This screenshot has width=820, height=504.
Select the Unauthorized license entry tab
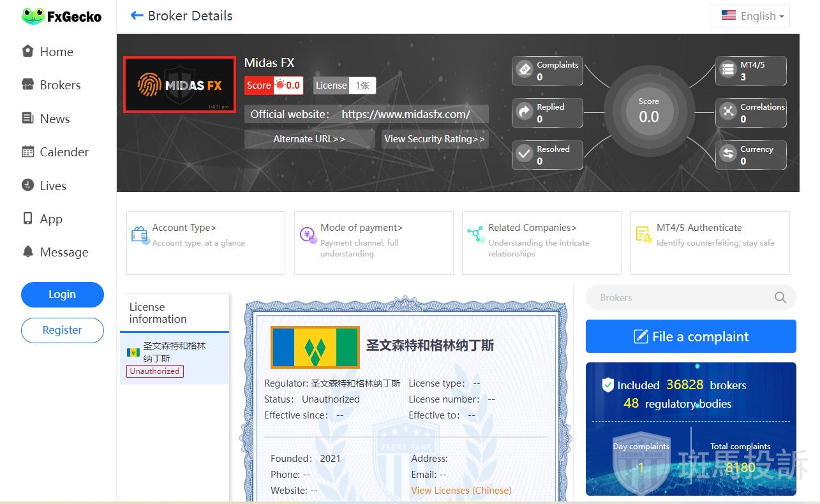click(x=174, y=358)
